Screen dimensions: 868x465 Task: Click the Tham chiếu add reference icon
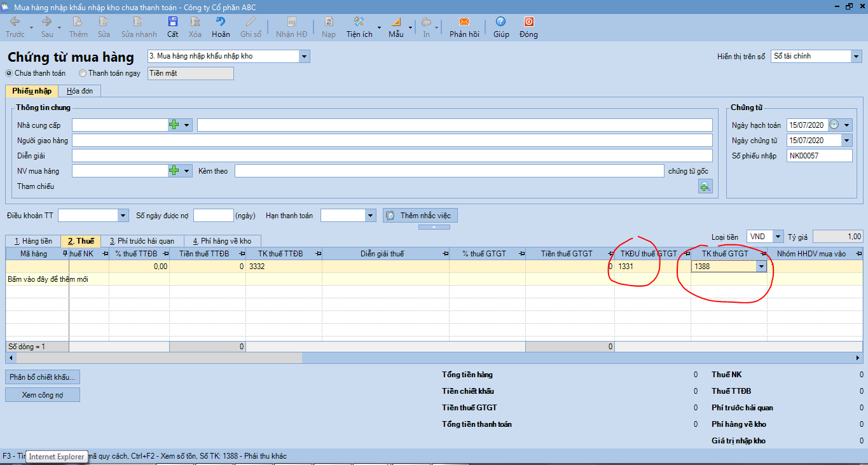pyautogui.click(x=705, y=186)
